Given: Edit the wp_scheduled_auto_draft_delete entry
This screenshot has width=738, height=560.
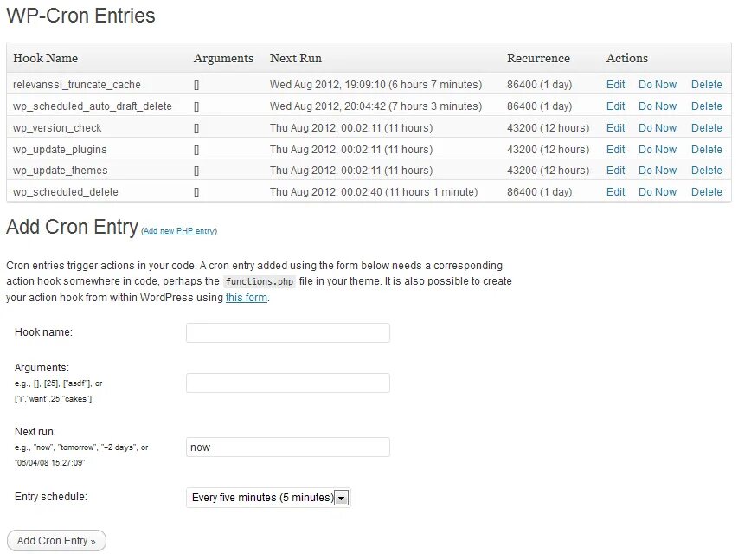Looking at the screenshot, I should coord(615,106).
